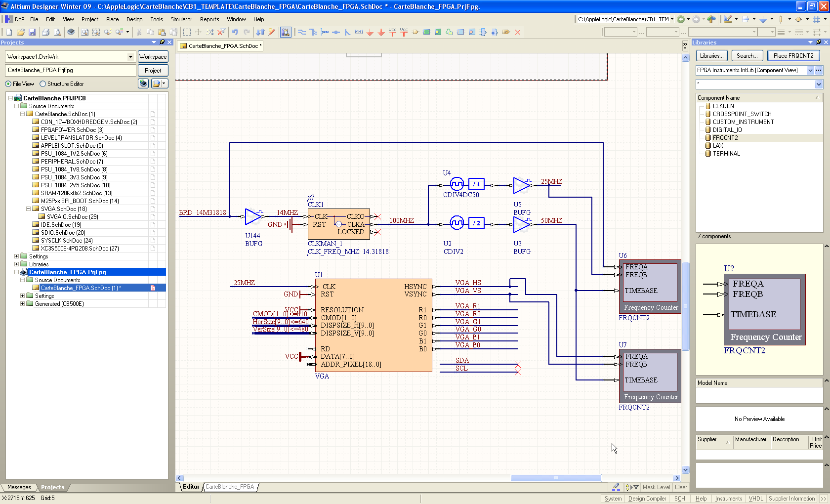Click the Undo arrow icon
Image resolution: width=830 pixels, height=504 pixels.
235,32
